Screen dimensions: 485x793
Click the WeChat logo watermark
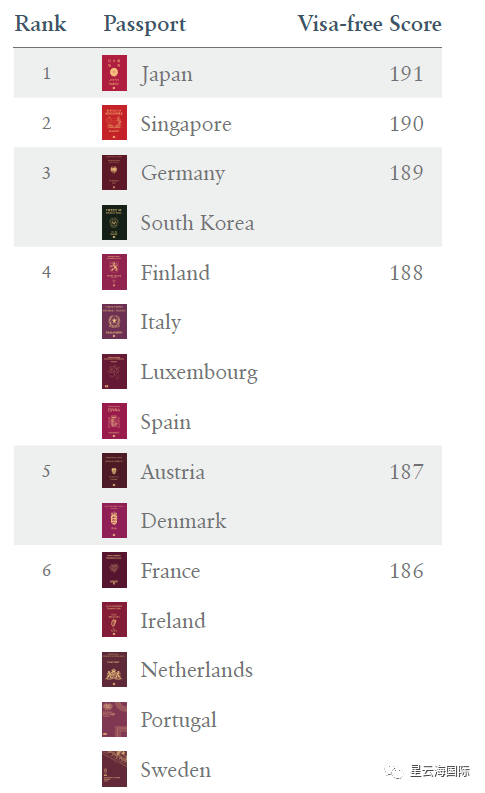[393, 771]
